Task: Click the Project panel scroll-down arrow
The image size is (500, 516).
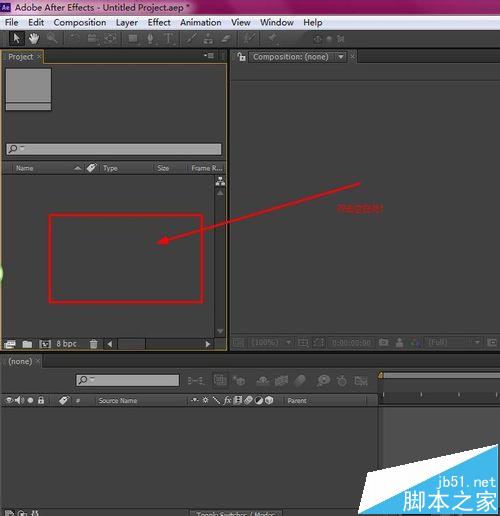Action: 220,331
